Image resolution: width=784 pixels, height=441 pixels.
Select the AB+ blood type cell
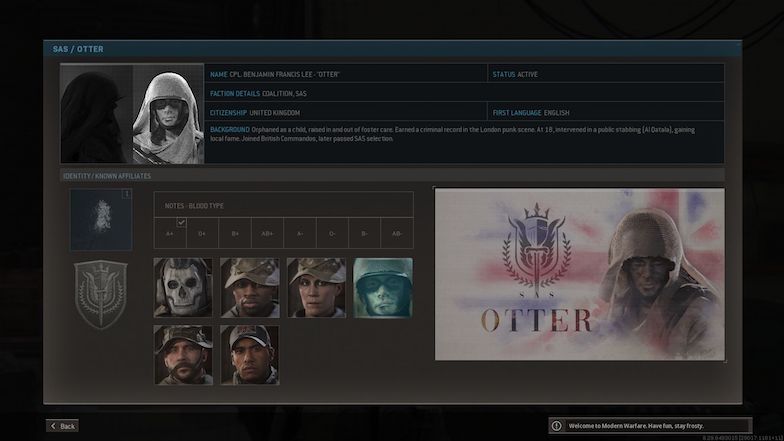(x=267, y=233)
